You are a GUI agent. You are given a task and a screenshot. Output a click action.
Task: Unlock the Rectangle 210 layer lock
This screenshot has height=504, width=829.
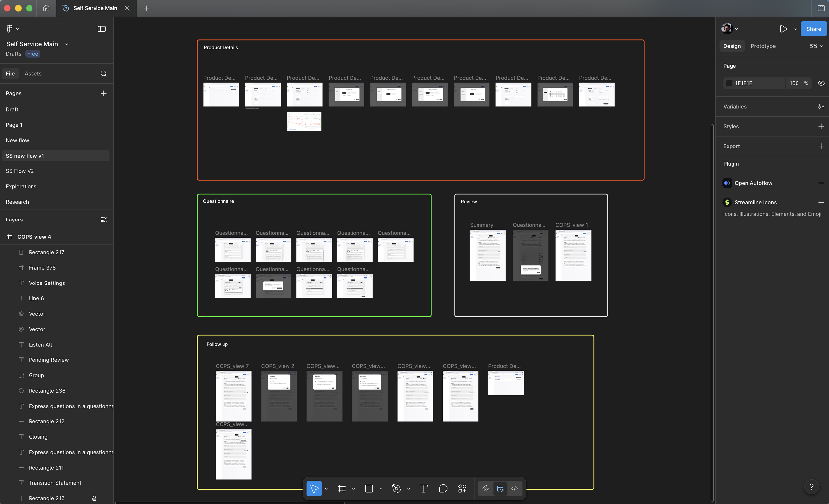(x=94, y=498)
